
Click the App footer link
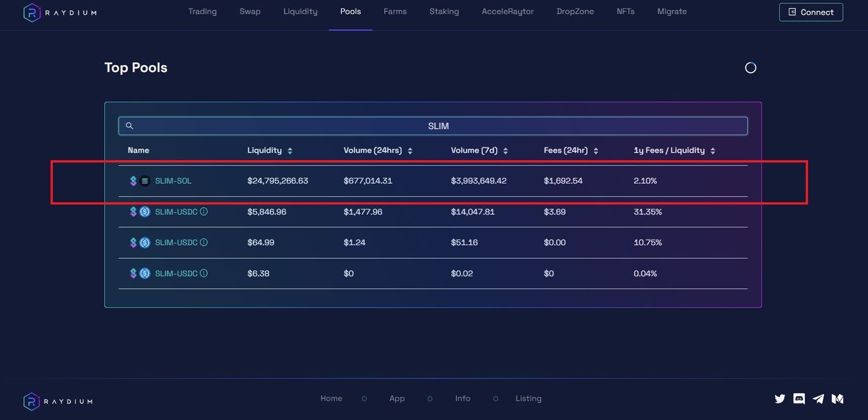coord(397,398)
